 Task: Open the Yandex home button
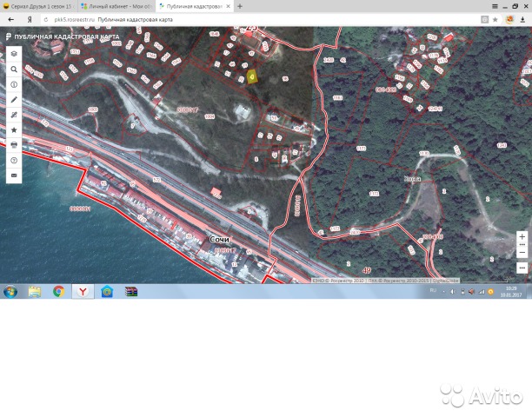30,20
